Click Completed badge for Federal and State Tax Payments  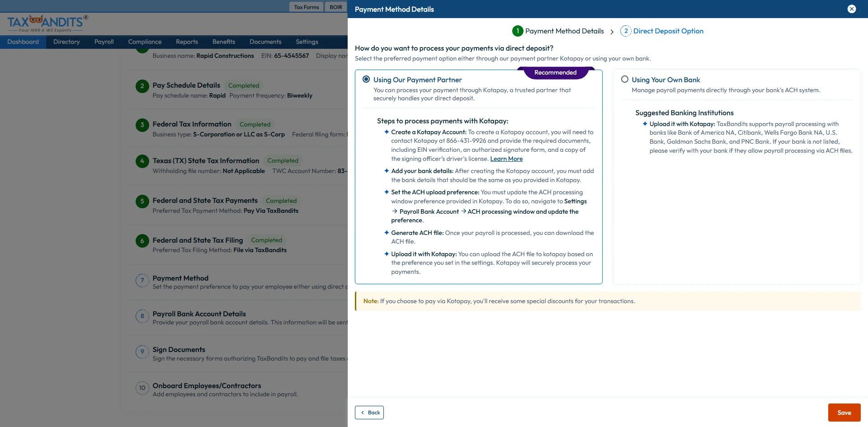(281, 201)
